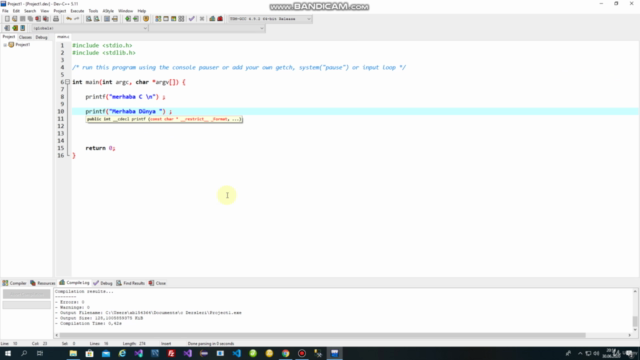Switch to the Classes sidebar tab
This screenshot has height=360, width=640.
[25, 37]
